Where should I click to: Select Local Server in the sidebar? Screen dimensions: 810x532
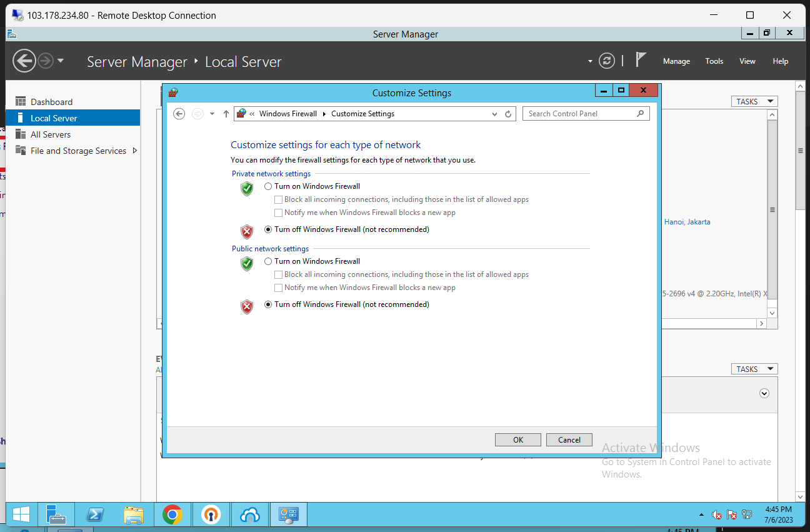pyautogui.click(x=72, y=118)
